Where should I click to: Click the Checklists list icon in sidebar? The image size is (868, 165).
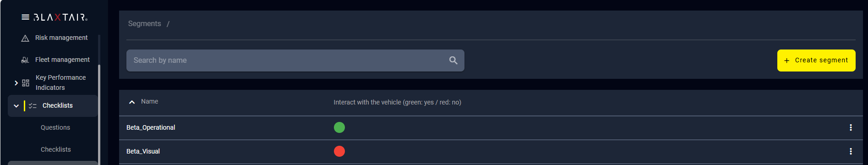point(33,106)
